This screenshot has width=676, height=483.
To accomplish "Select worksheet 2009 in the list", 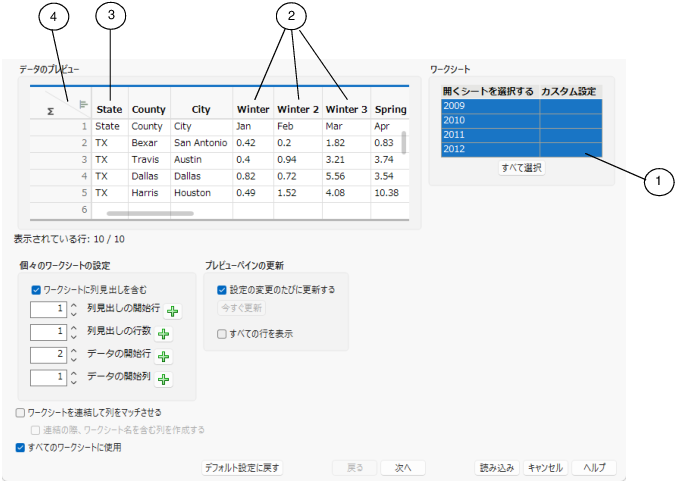I will [522, 106].
